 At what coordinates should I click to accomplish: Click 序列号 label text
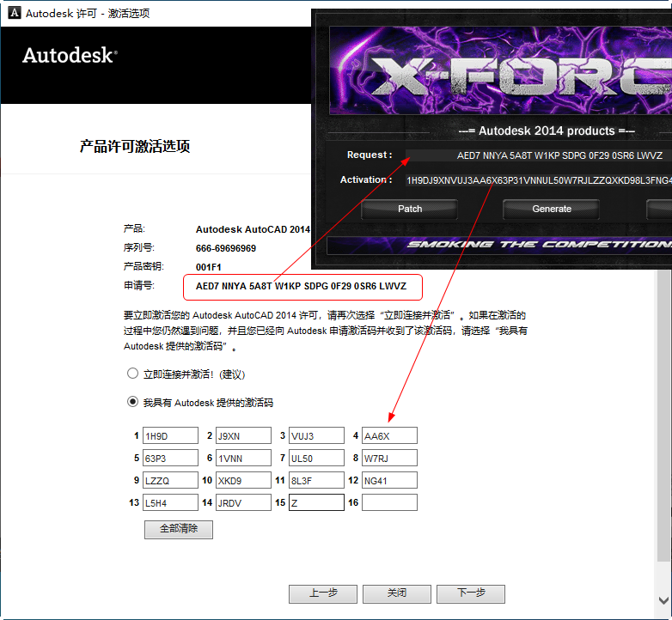click(x=139, y=247)
